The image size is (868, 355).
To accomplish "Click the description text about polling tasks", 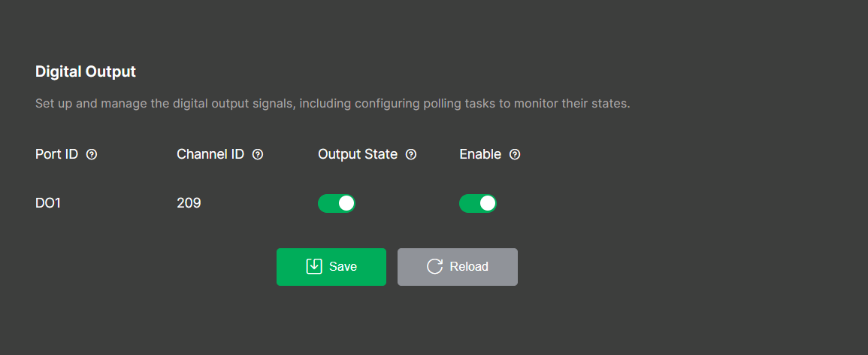I will [x=333, y=104].
